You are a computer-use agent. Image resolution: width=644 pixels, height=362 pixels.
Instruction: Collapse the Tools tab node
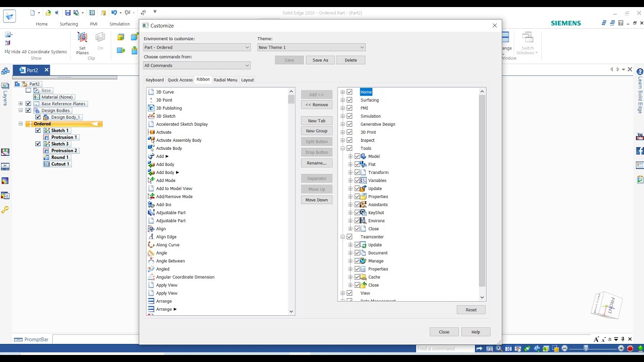click(x=343, y=148)
